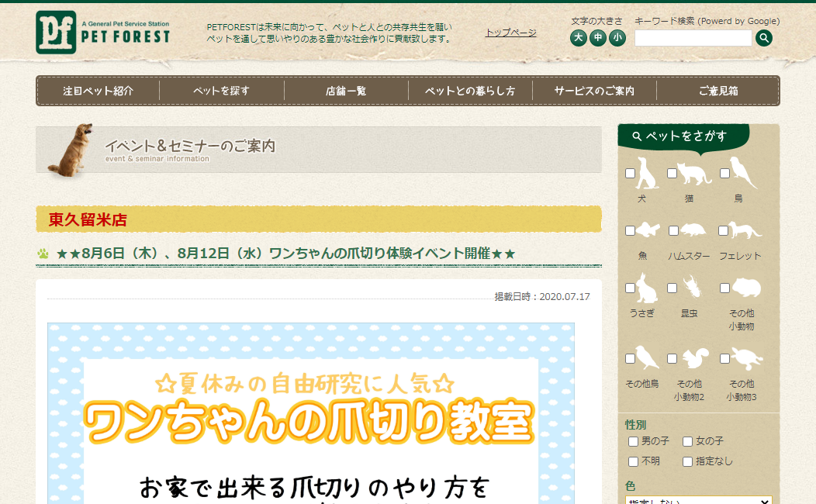Set text size to small (小)
The height and width of the screenshot is (504, 816).
coord(617,37)
